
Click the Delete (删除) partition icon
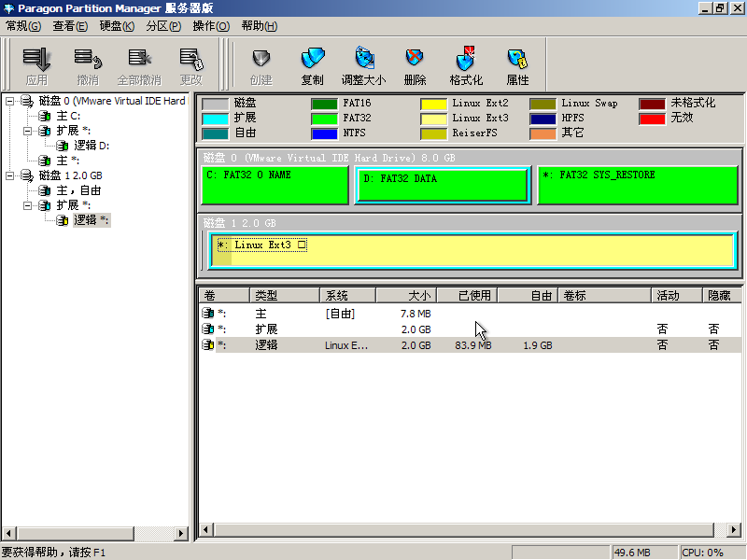click(415, 58)
